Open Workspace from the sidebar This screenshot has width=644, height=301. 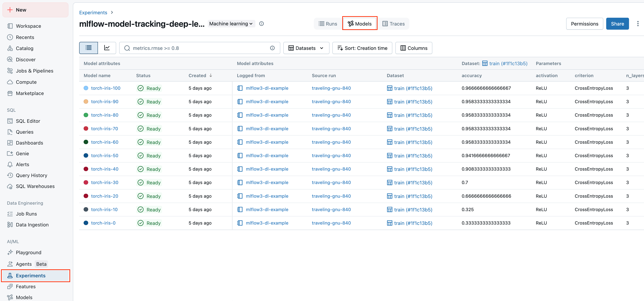[x=28, y=26]
